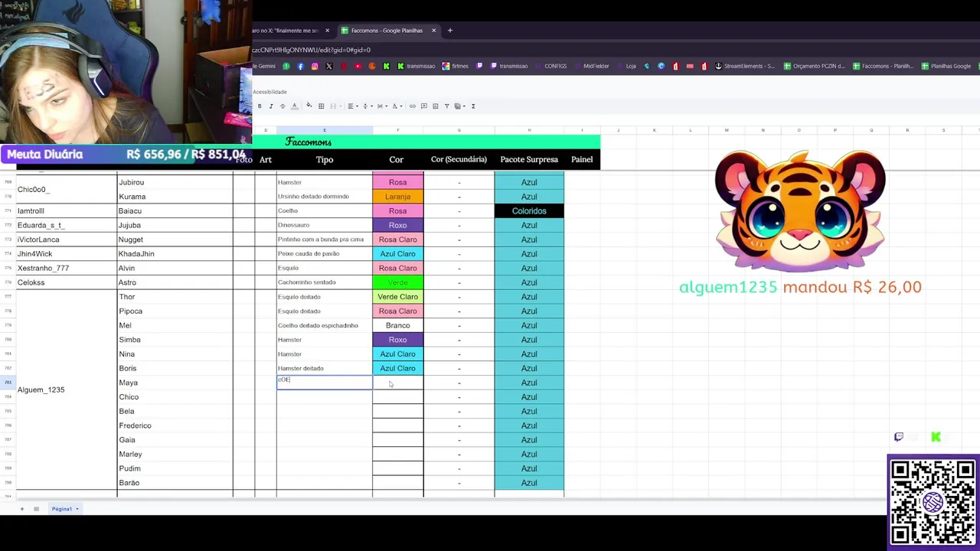Click the Acessibilidade menu
This screenshot has height=551, width=980.
point(269,92)
